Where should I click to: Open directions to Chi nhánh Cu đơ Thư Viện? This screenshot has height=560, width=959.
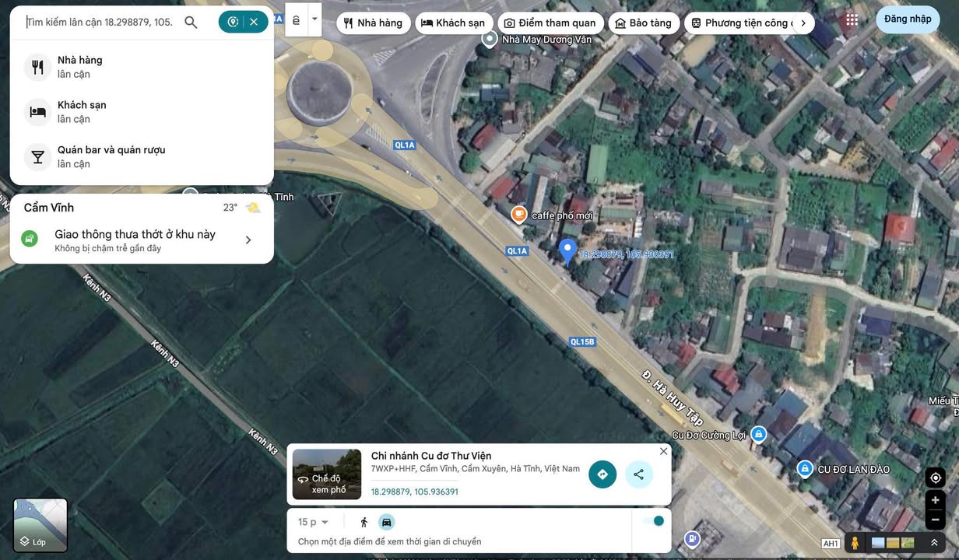pos(602,474)
